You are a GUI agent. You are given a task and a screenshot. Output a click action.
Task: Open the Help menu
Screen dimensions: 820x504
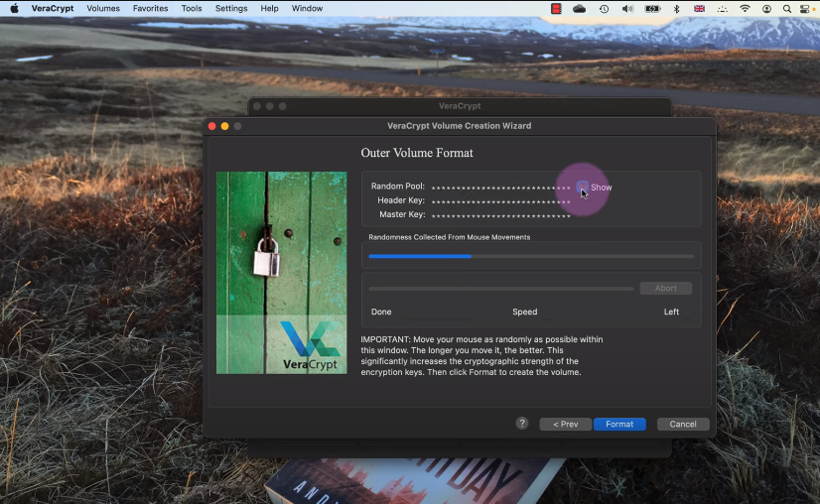coord(269,8)
